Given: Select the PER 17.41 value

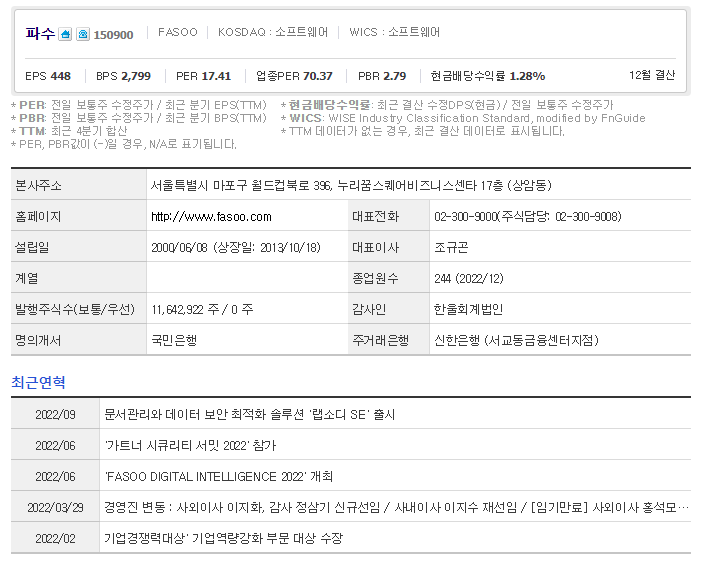Looking at the screenshot, I should 203,76.
